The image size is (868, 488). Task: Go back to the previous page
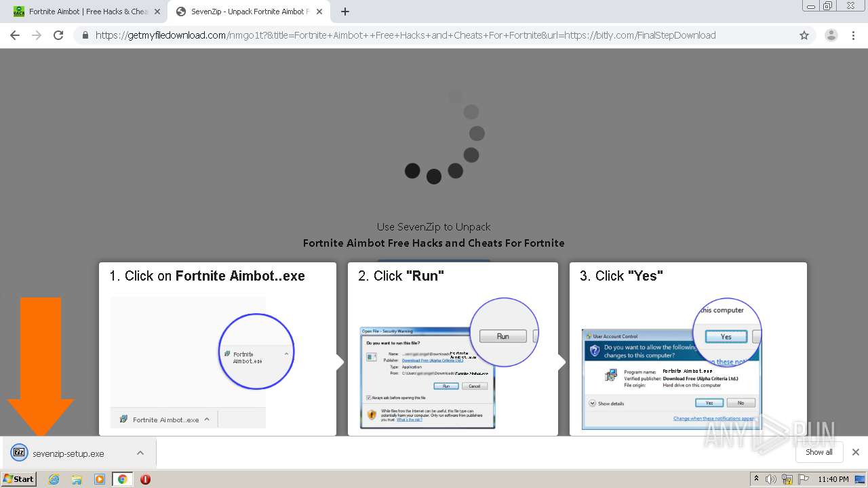[15, 35]
